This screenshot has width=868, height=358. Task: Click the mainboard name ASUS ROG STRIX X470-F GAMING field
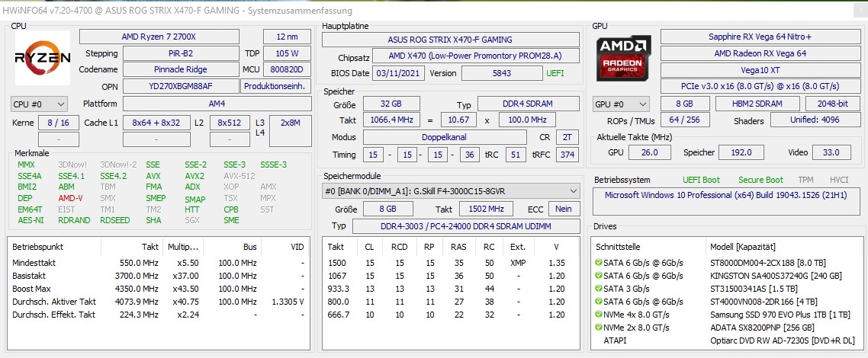tap(451, 39)
